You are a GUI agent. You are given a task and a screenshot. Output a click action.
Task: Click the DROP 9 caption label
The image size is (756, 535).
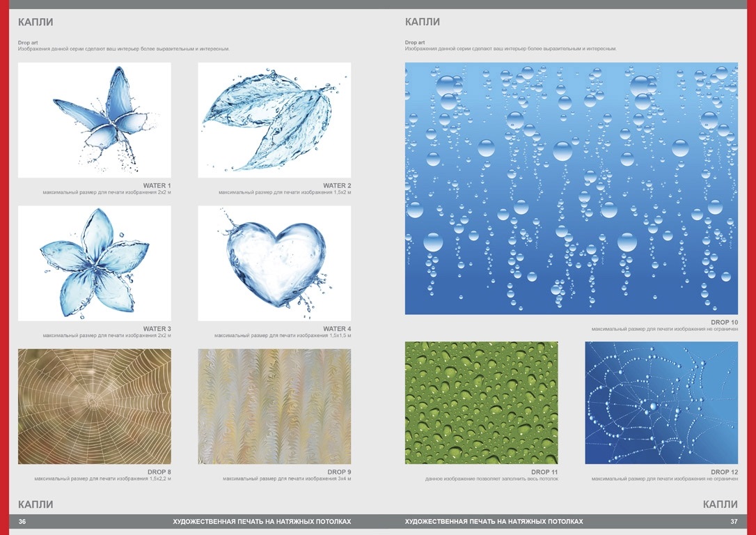(x=338, y=472)
